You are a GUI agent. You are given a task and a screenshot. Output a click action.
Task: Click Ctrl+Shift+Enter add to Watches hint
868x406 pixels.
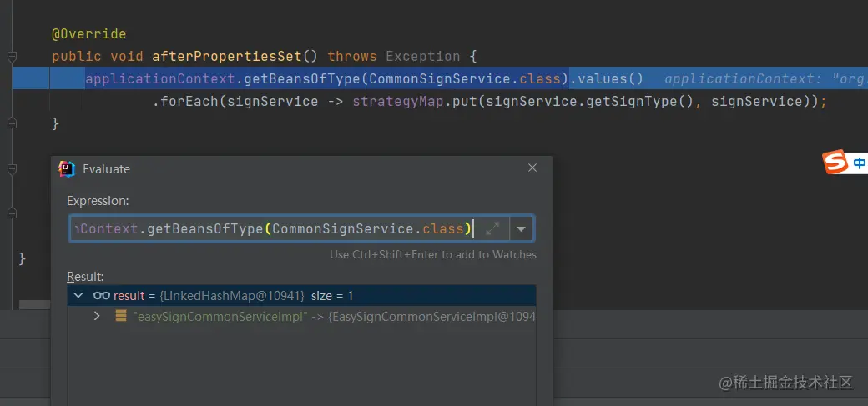(433, 255)
